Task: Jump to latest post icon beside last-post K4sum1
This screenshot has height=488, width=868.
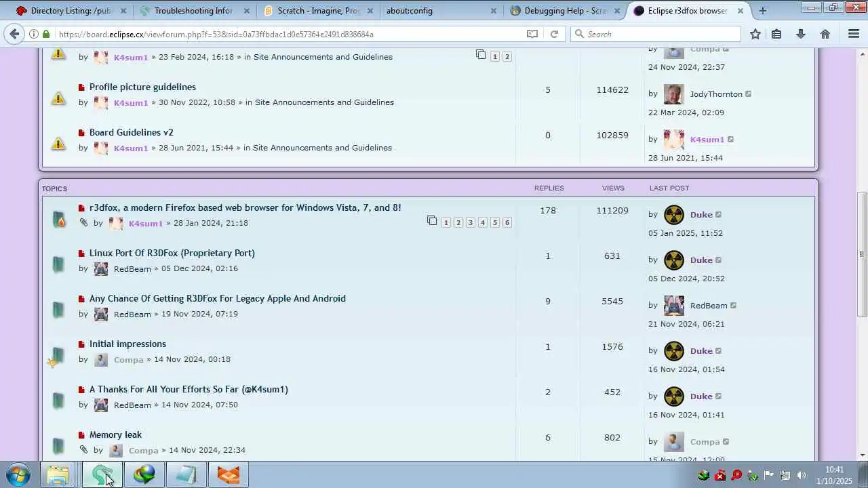Action: [x=731, y=140]
